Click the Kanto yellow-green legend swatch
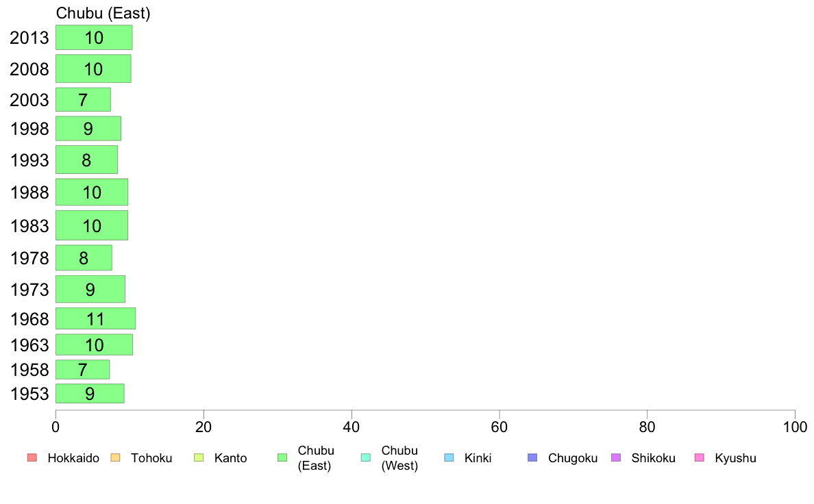Image resolution: width=814 pixels, height=504 pixels. 199,458
